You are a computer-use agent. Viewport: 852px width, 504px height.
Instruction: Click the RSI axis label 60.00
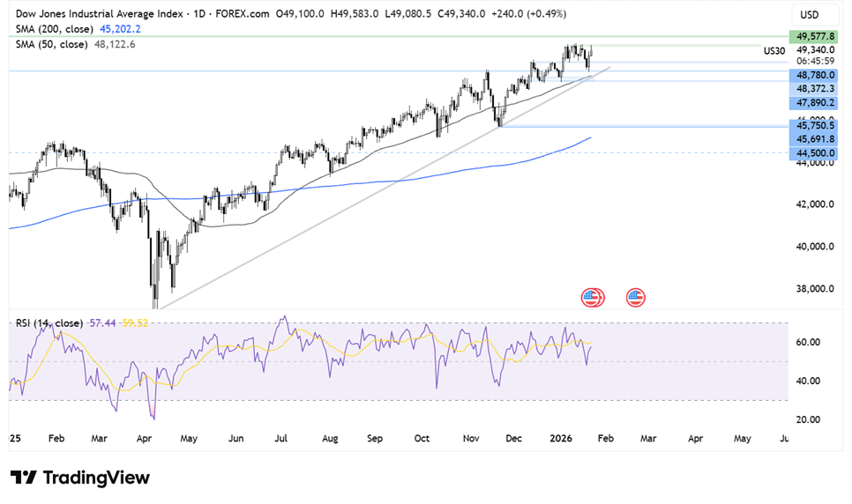(808, 342)
